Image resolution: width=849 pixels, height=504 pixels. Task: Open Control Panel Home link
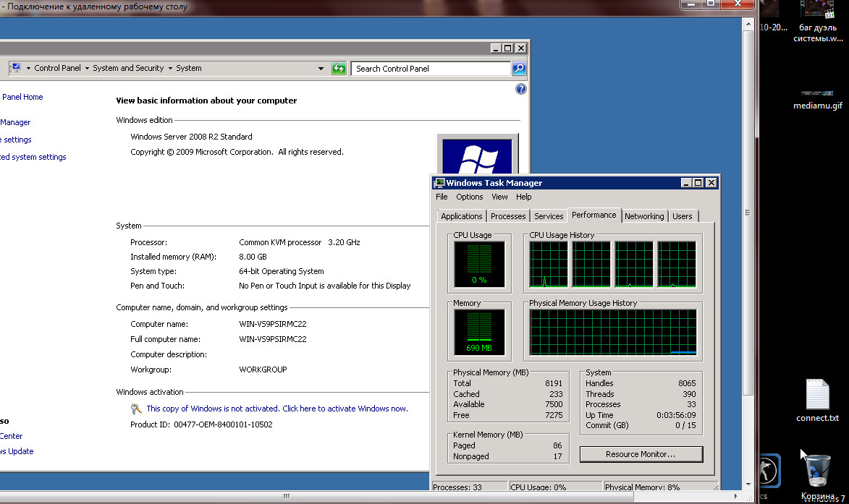(22, 98)
